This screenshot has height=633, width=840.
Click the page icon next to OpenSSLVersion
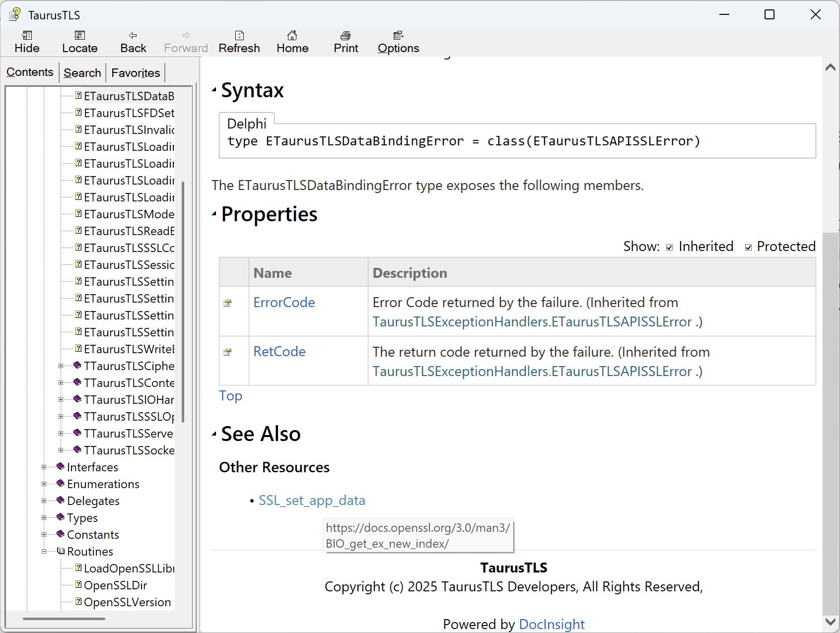coord(78,601)
